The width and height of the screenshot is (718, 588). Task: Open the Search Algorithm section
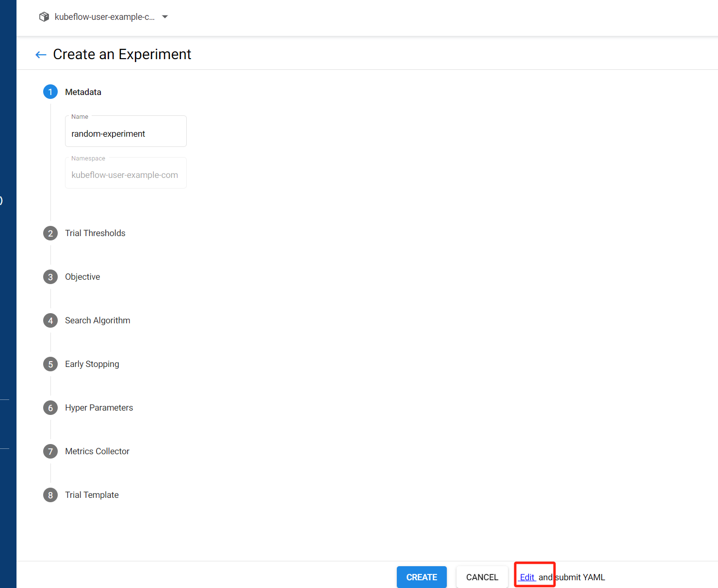[98, 320]
